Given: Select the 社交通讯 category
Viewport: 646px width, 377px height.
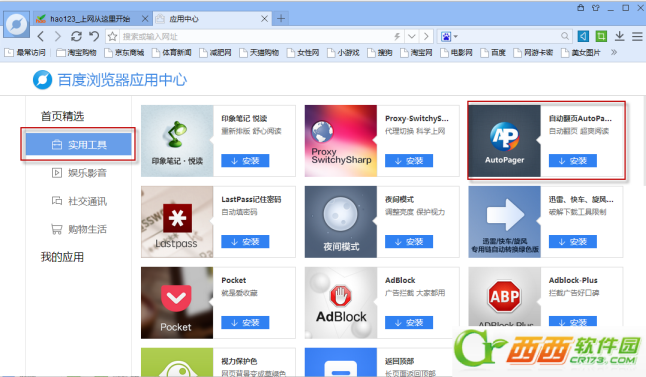Looking at the screenshot, I should 79,201.
